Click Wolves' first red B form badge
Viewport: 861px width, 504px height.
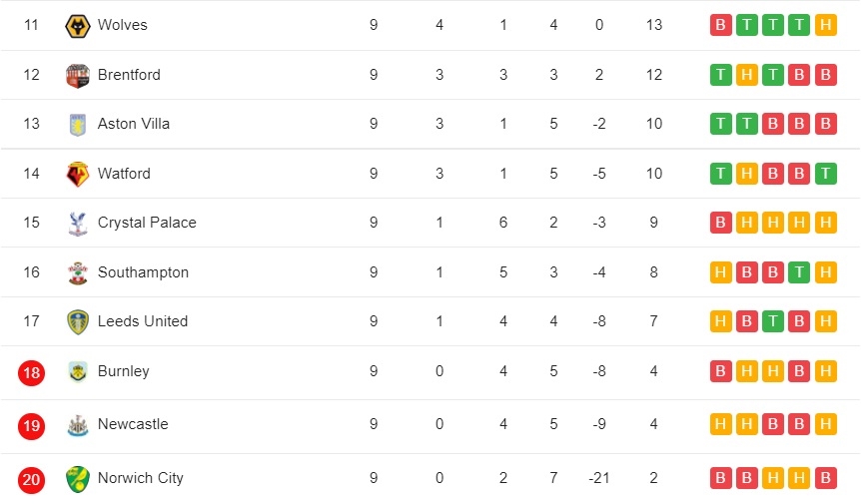point(720,25)
